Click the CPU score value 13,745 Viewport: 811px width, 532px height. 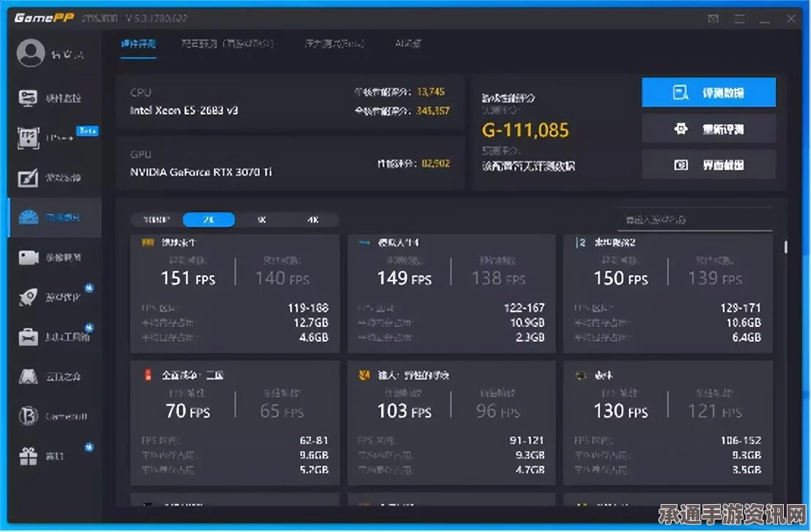[x=430, y=92]
